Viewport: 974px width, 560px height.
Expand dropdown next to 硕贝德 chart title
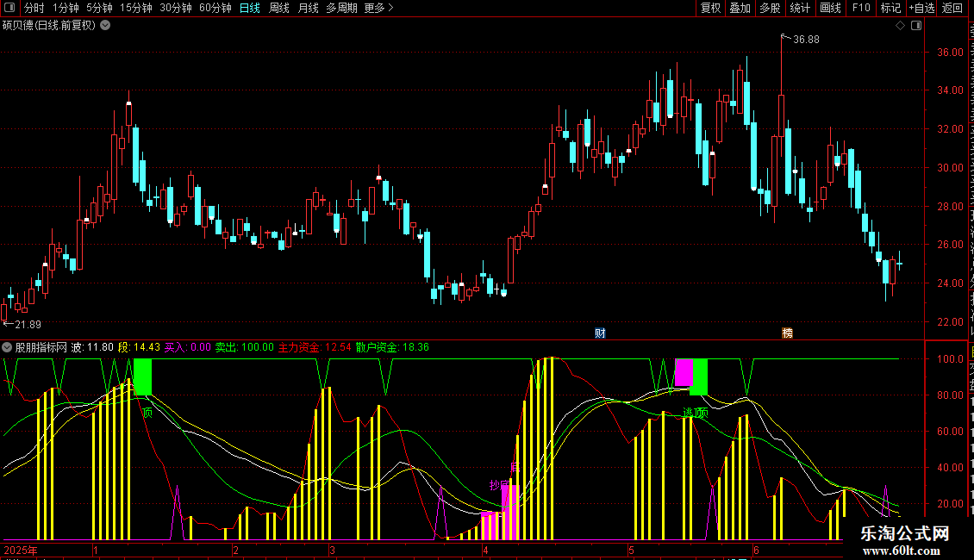106,26
